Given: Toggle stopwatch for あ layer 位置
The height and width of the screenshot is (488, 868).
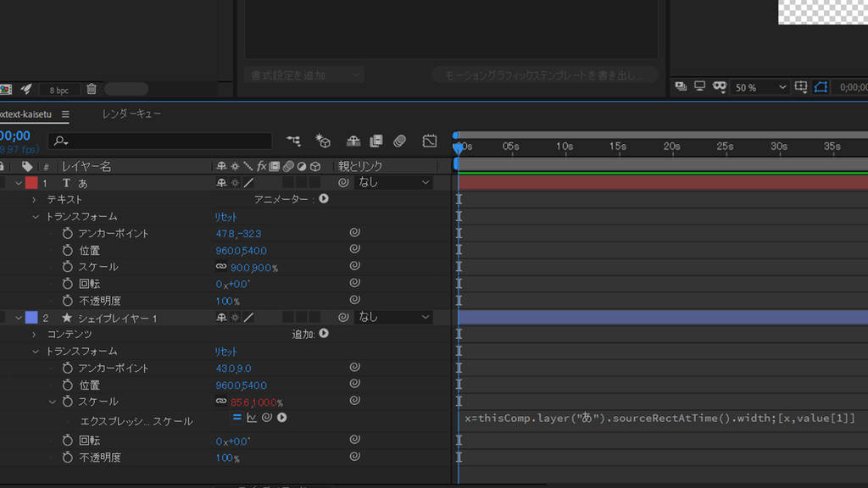Looking at the screenshot, I should (x=68, y=251).
